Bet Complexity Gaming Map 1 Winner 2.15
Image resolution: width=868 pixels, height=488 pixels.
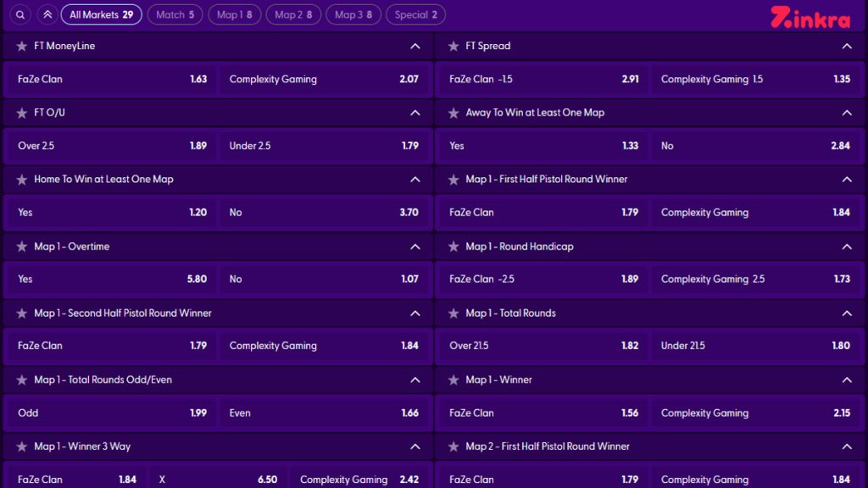(756, 413)
